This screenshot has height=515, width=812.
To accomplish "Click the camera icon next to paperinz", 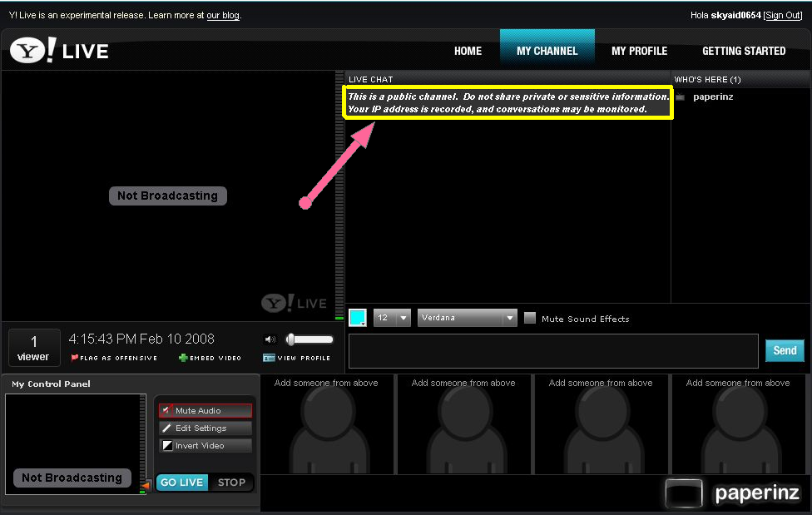I will coord(680,97).
